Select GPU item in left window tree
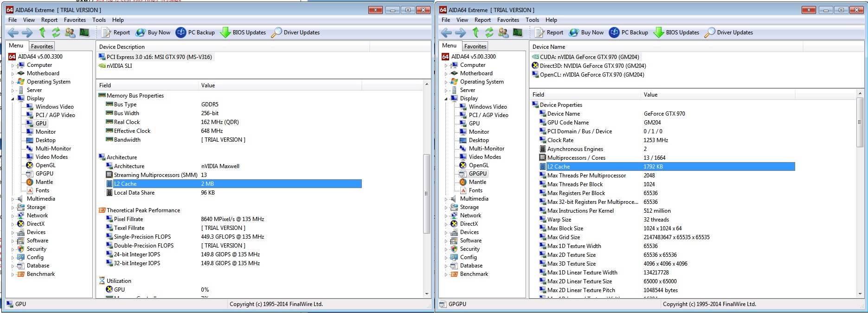Screen dimensions: 868x313 41,124
